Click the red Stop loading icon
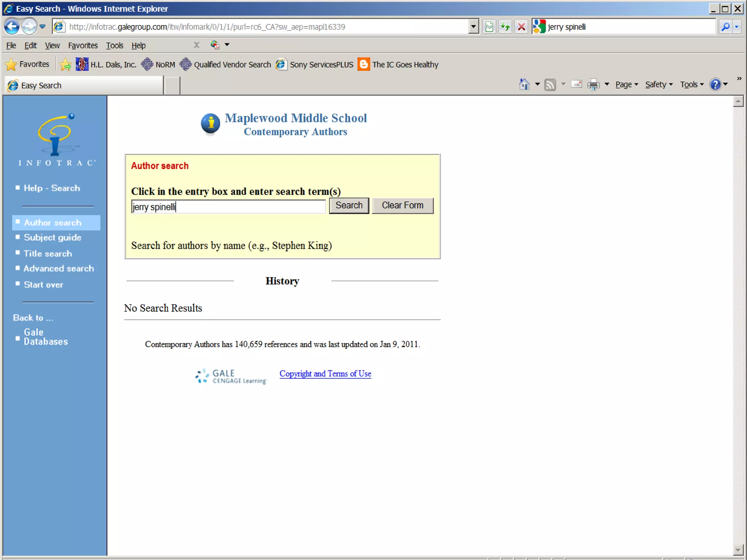This screenshot has width=747, height=560. point(522,27)
